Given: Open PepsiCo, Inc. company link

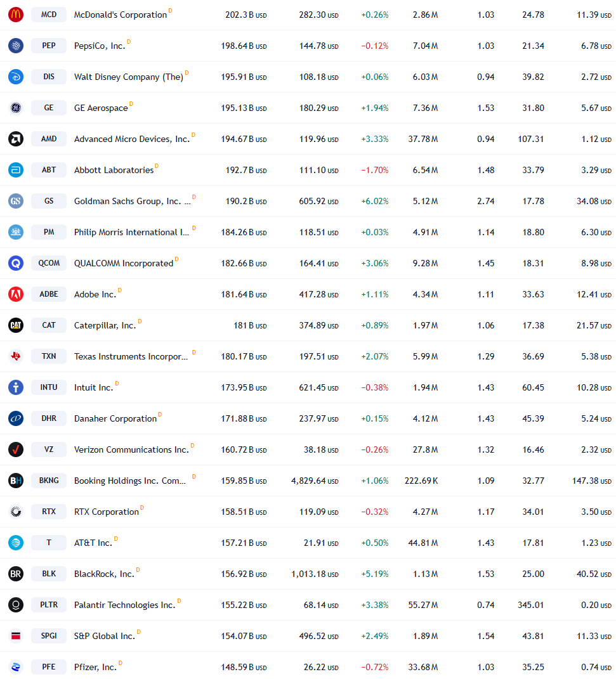Looking at the screenshot, I should 100,46.
